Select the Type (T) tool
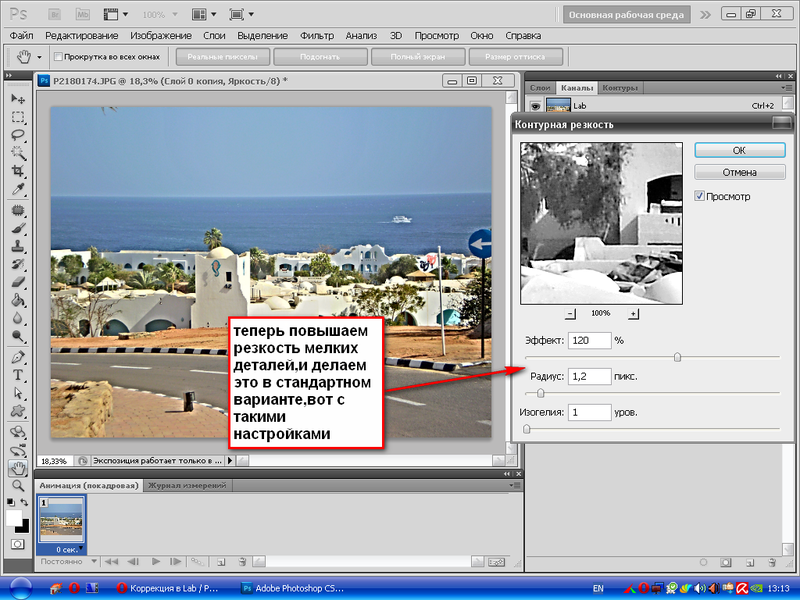The height and width of the screenshot is (600, 800). tap(18, 375)
